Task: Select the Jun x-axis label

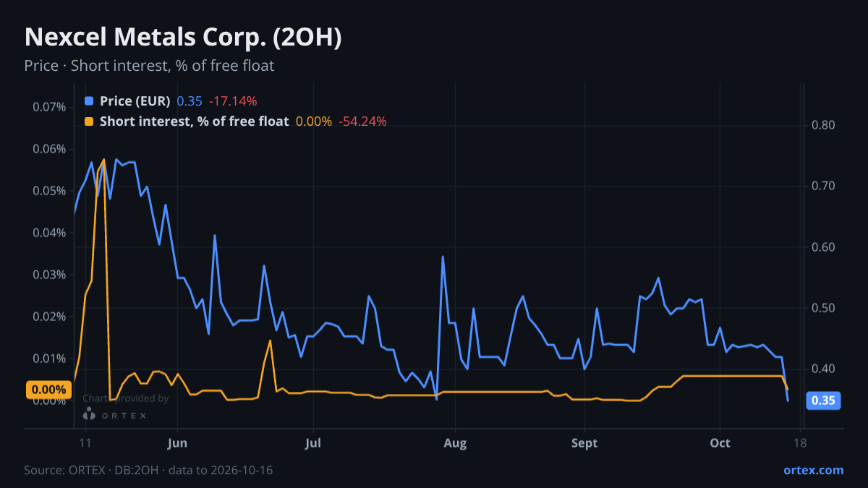Action: click(x=177, y=443)
